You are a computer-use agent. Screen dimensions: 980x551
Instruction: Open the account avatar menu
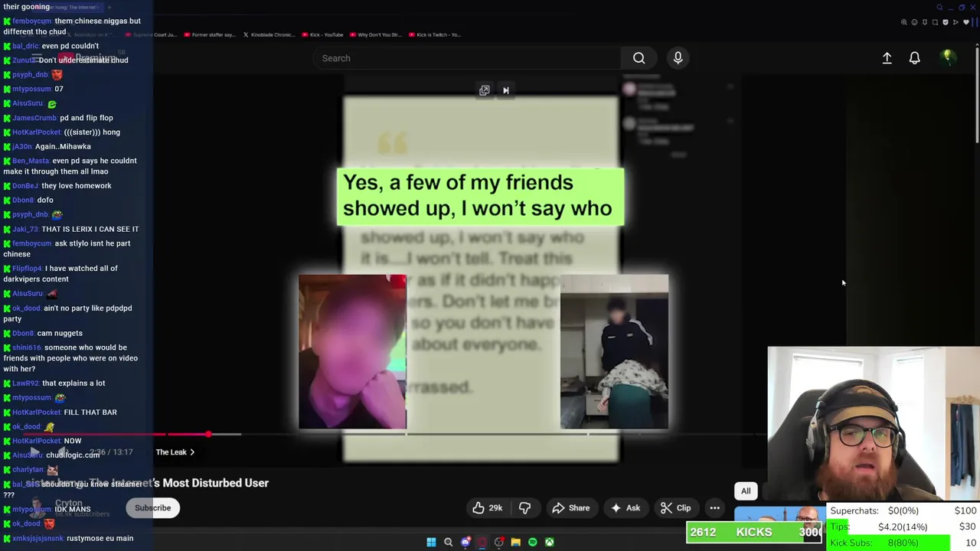(x=947, y=57)
